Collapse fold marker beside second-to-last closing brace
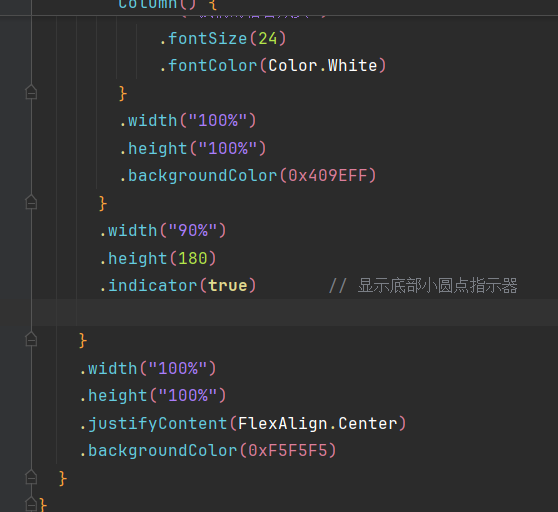 (31, 477)
